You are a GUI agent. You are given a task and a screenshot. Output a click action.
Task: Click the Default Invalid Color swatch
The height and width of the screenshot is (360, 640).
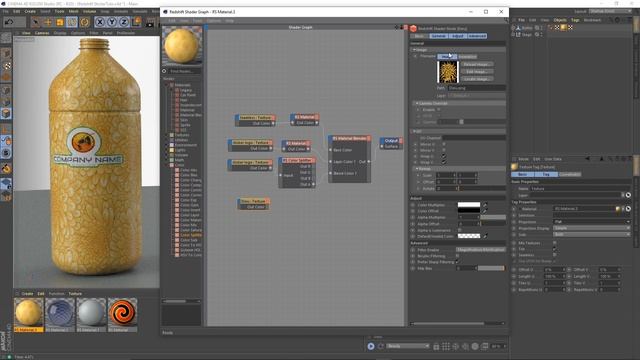click(469, 236)
